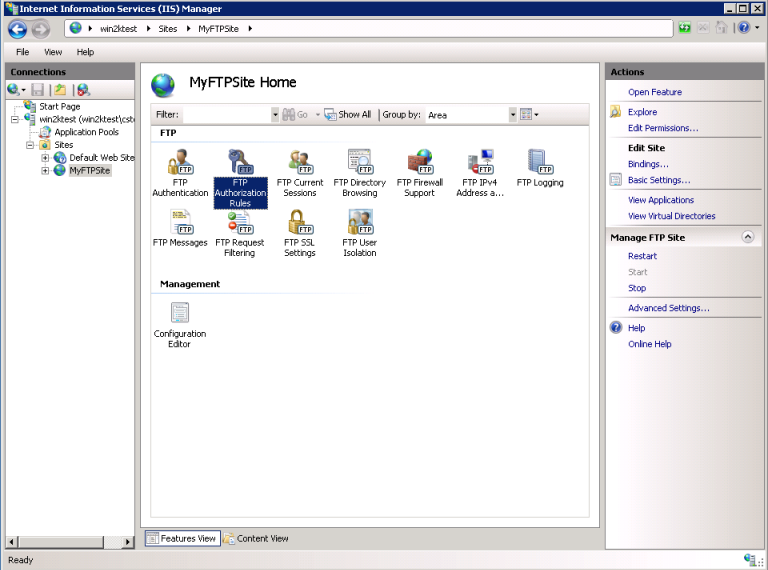Click the Back navigation arrow
The image size is (768, 570).
(x=18, y=29)
